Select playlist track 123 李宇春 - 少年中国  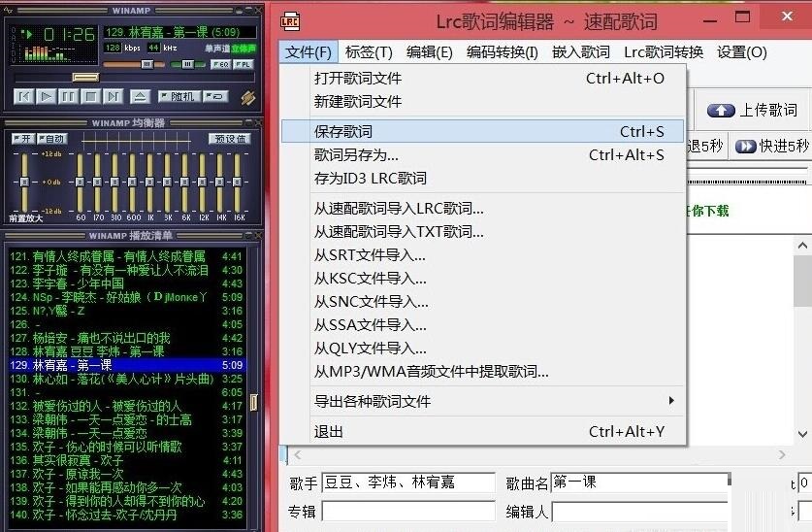pyautogui.click(x=126, y=283)
